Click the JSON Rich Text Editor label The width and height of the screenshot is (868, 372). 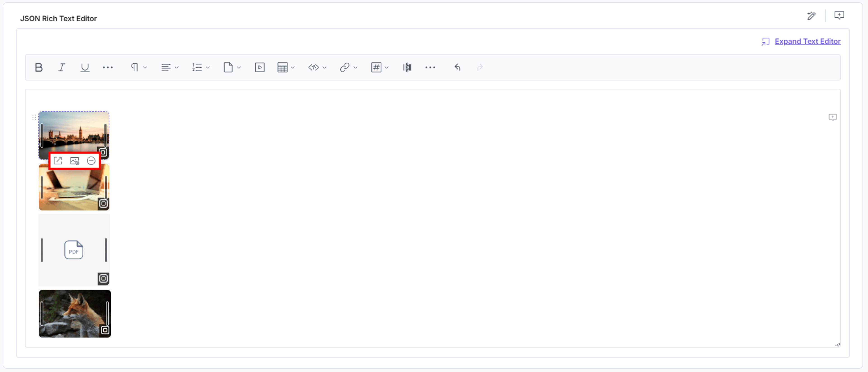[x=58, y=19]
